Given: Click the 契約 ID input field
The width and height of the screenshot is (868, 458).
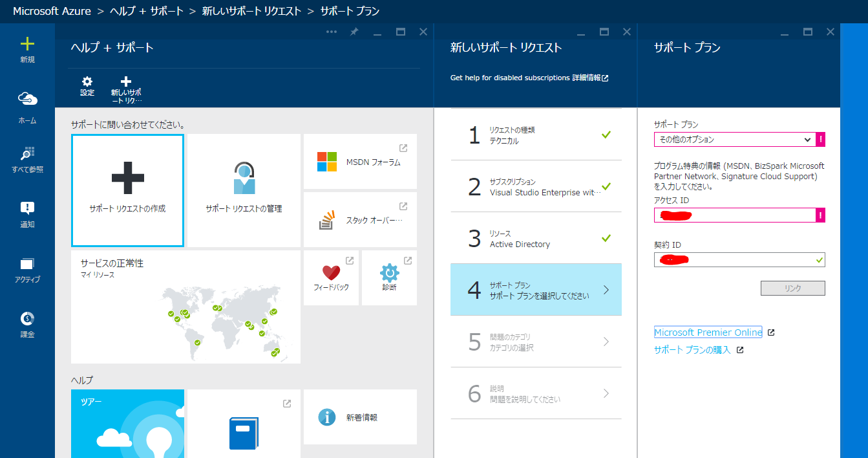Looking at the screenshot, I should [739, 259].
